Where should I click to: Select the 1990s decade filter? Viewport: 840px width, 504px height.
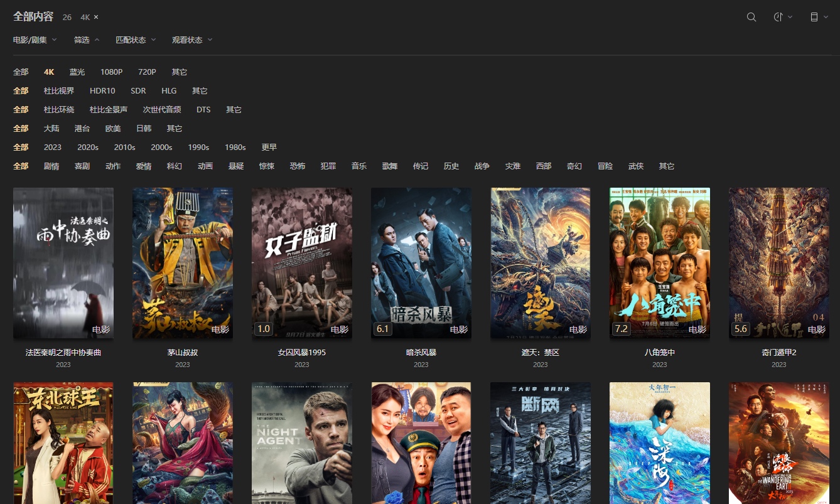click(x=198, y=147)
